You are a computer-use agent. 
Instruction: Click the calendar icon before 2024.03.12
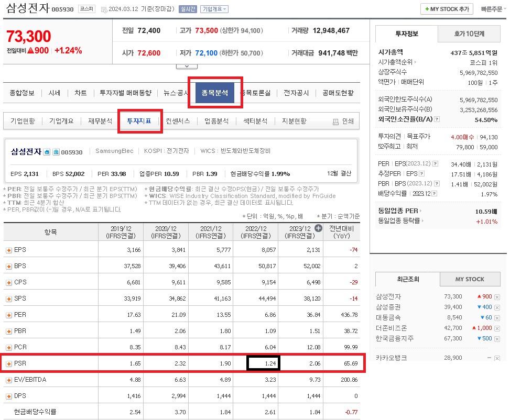pos(104,10)
